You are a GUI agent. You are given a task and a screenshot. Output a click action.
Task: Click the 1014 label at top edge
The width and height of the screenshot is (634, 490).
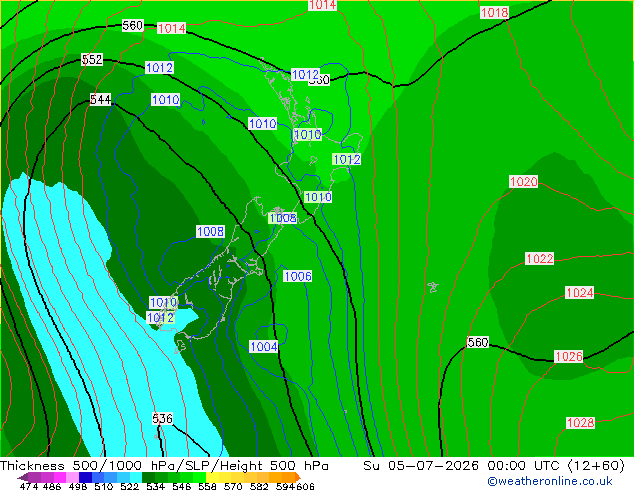(x=322, y=5)
